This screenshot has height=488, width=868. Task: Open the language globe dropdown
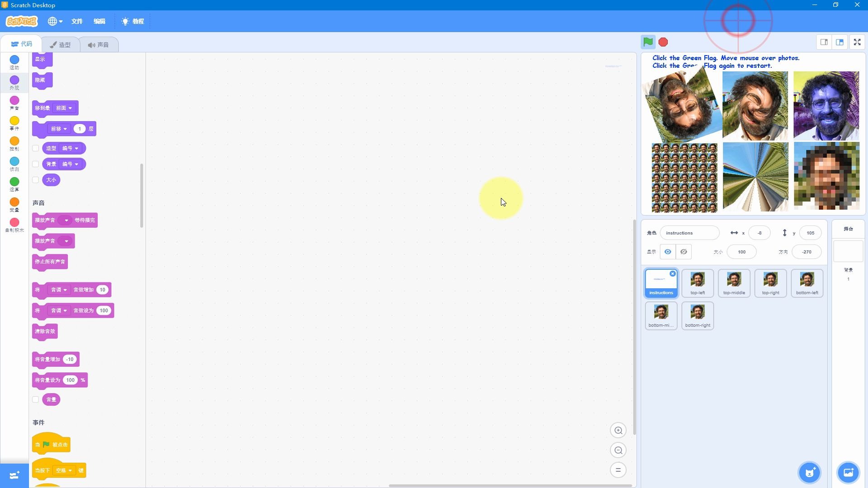pos(55,21)
